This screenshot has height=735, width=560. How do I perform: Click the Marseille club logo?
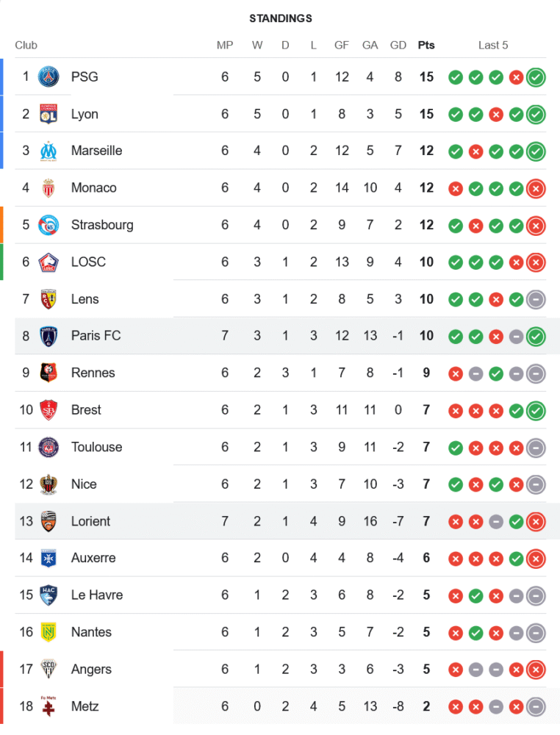click(x=49, y=151)
